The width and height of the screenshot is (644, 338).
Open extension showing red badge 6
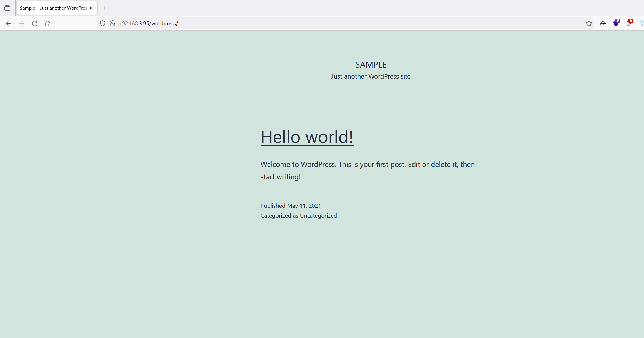pos(629,23)
